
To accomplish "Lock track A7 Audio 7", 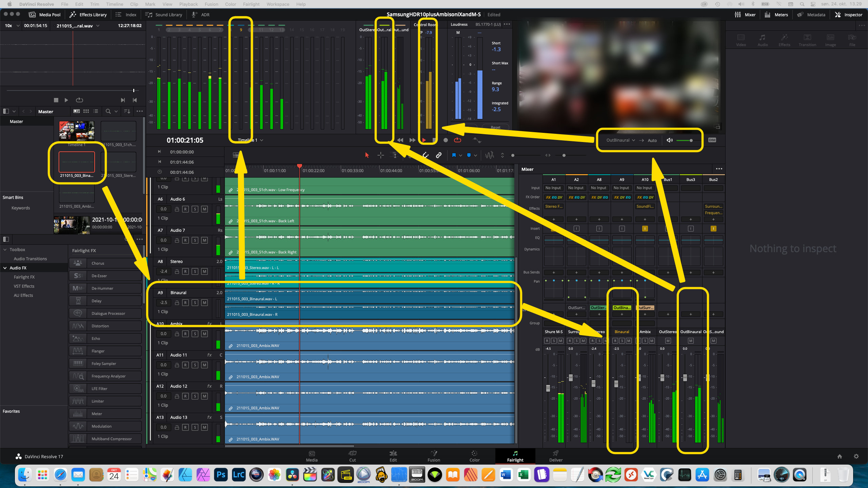I will (177, 240).
